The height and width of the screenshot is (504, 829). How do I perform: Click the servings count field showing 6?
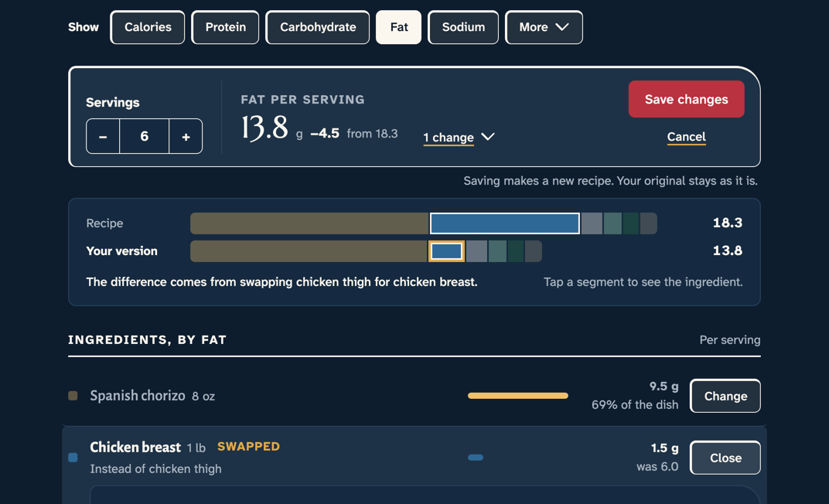145,136
